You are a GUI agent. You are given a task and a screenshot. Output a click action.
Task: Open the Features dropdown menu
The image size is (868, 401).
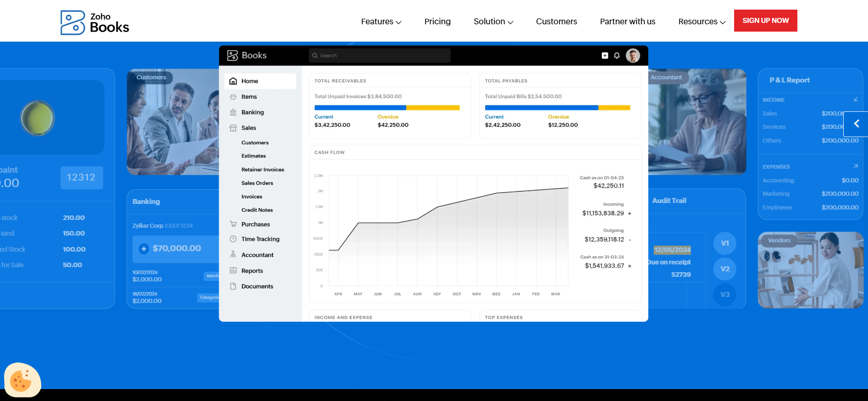click(381, 22)
